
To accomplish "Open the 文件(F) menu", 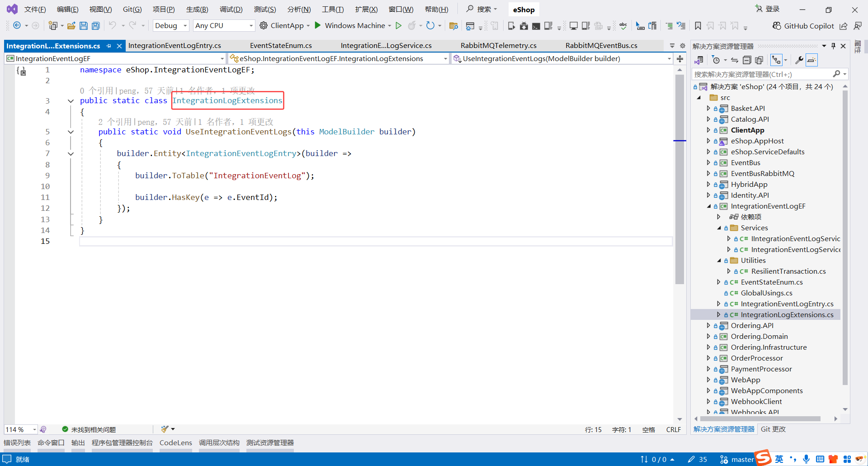I will pos(35,10).
